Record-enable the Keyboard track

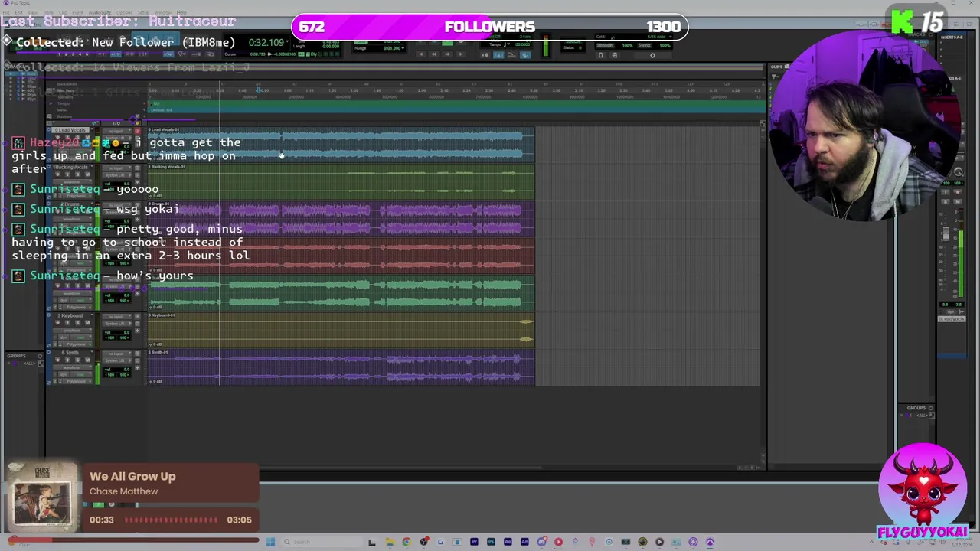[57, 323]
